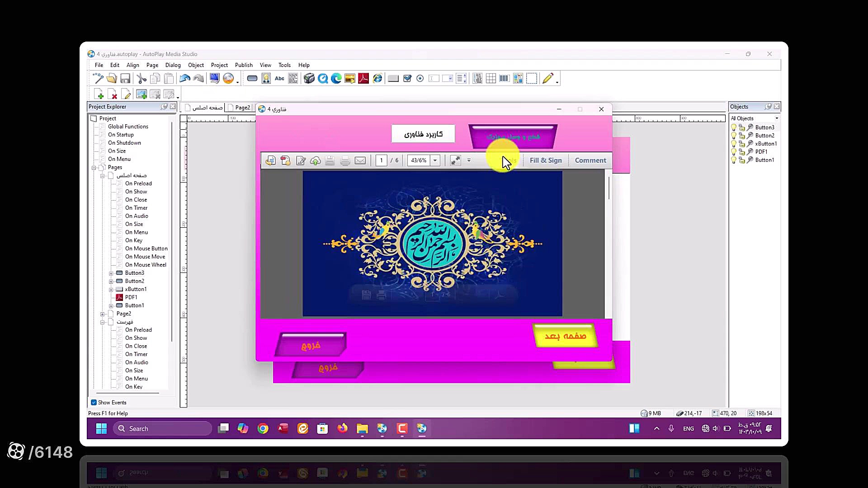
Task: Toggle visibility bulb of Button3 in Objects
Action: click(x=734, y=127)
